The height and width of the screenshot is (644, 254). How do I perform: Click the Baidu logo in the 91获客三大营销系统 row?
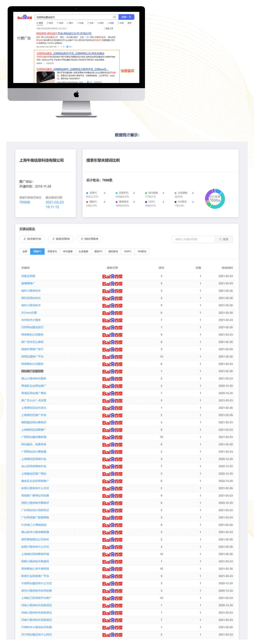coord(112,525)
